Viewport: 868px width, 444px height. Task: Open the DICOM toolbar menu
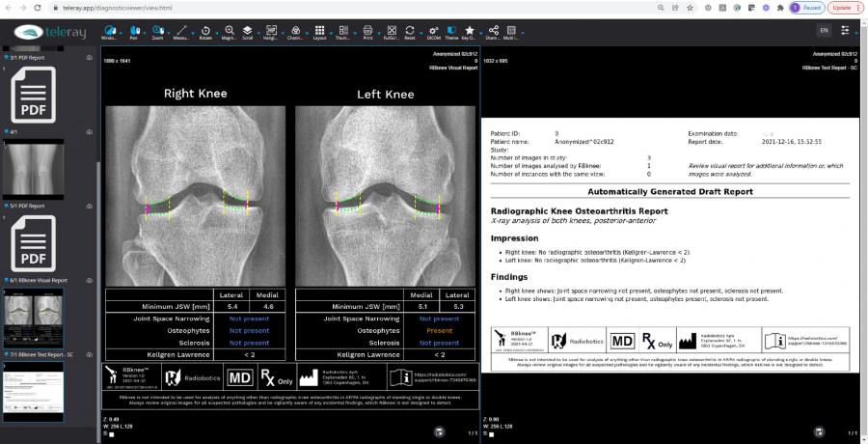pyautogui.click(x=433, y=29)
